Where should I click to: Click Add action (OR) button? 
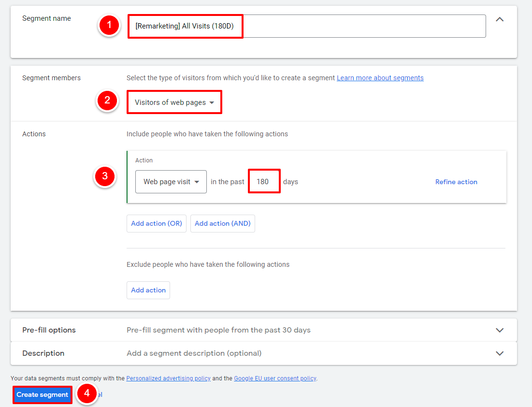[x=157, y=223]
